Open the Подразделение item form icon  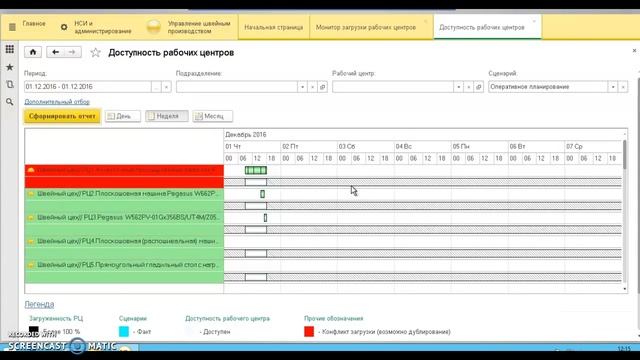[x=322, y=87]
